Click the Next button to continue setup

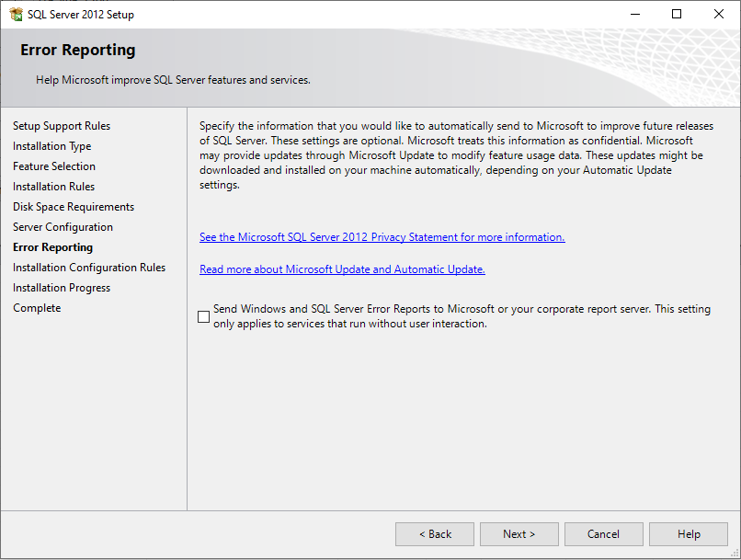click(519, 533)
